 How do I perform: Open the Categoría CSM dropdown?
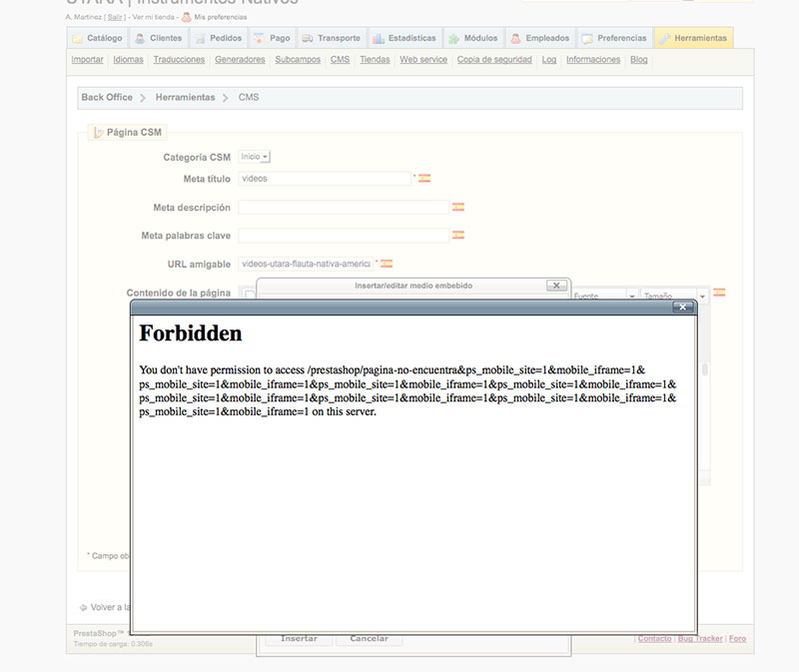coord(255,157)
